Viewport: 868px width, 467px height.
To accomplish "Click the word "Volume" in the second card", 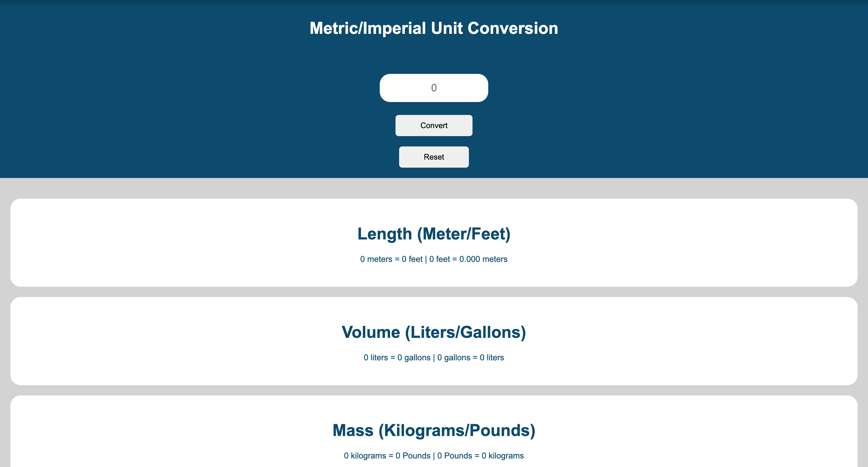I will pyautogui.click(x=371, y=332).
